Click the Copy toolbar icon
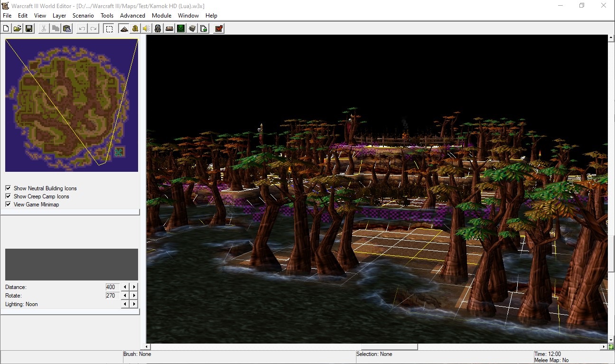 point(55,28)
